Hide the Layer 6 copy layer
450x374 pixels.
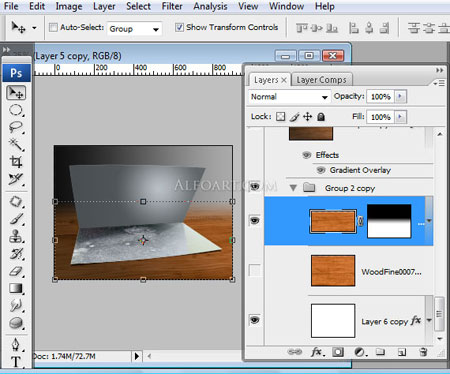click(x=255, y=320)
